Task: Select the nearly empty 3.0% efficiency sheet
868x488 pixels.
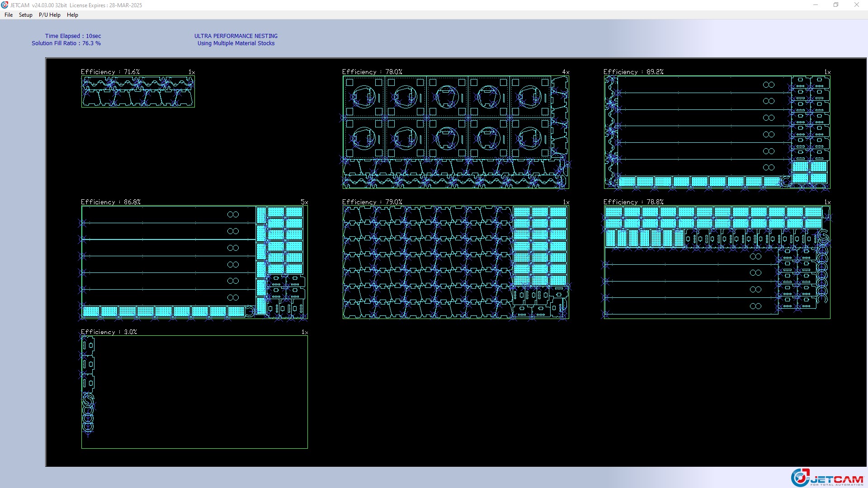Action: coord(194,392)
